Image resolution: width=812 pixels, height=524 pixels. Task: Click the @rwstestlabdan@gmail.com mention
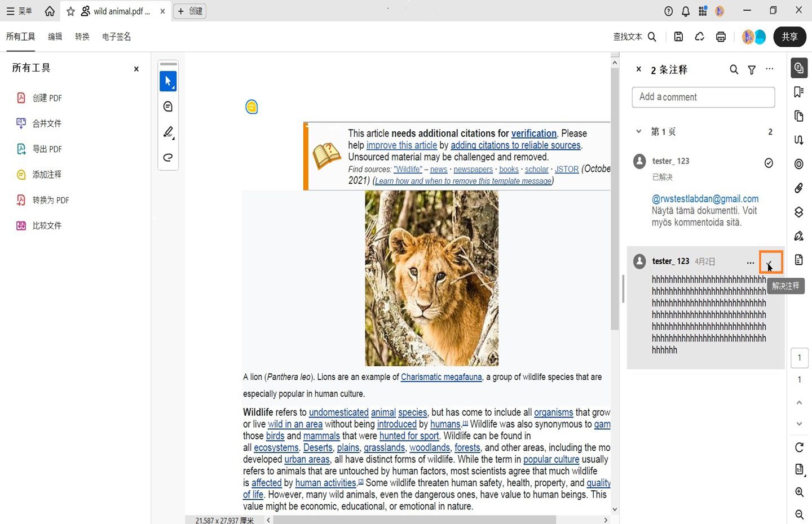pos(705,199)
